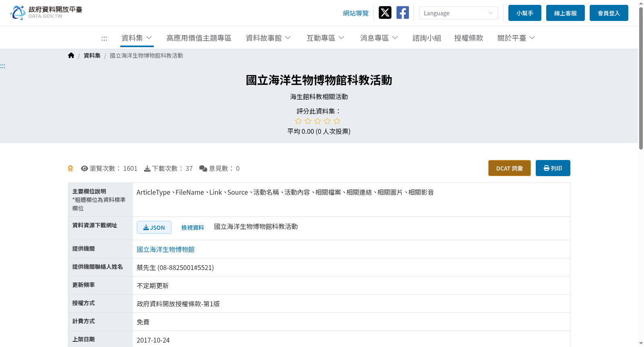Rate dataset with the first star
The width and height of the screenshot is (644, 347).
tap(298, 121)
